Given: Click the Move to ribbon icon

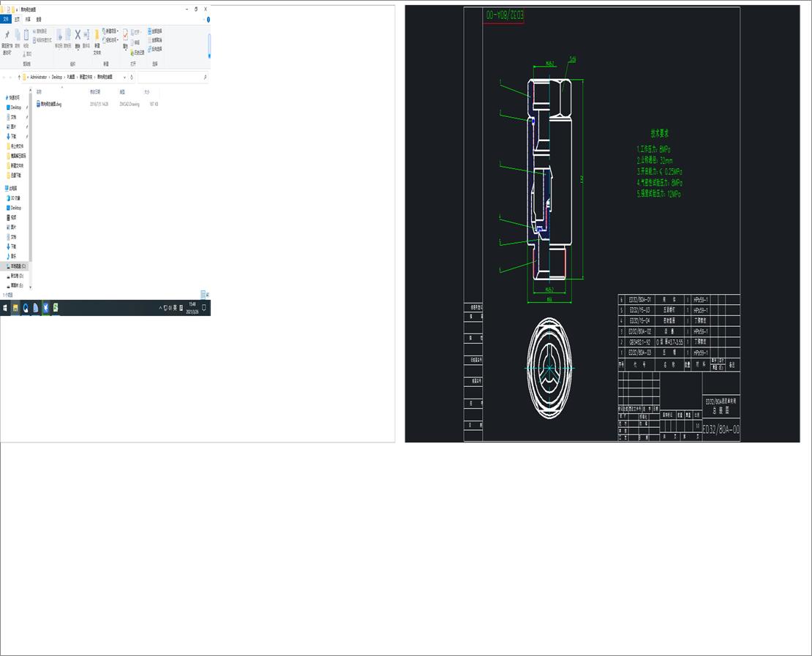Looking at the screenshot, I should coord(59,35).
